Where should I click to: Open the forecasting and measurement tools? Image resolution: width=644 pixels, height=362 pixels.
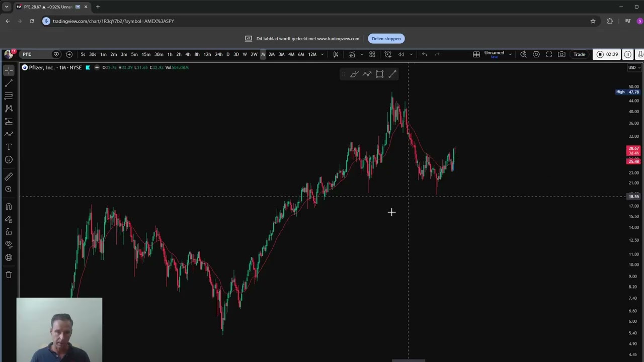[9, 121]
